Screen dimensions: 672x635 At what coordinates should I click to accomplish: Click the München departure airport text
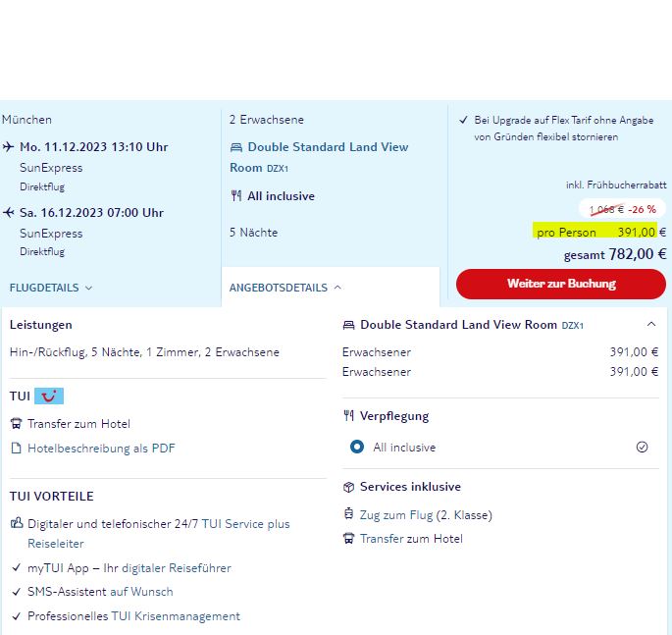coord(26,120)
